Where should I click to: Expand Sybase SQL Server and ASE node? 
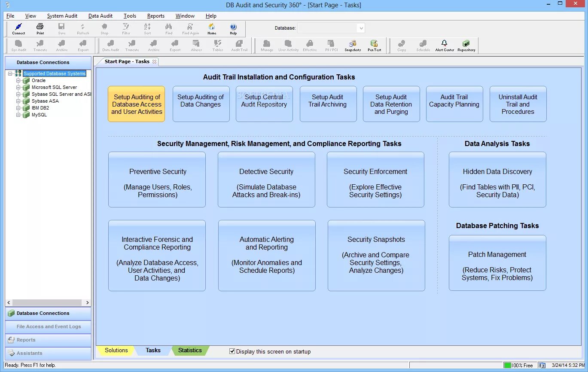(18, 94)
